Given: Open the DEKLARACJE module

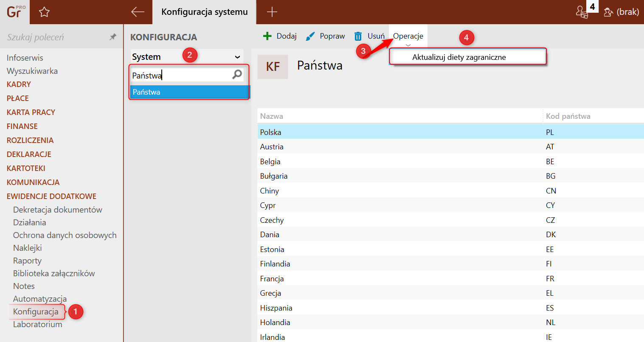Looking at the screenshot, I should [29, 154].
